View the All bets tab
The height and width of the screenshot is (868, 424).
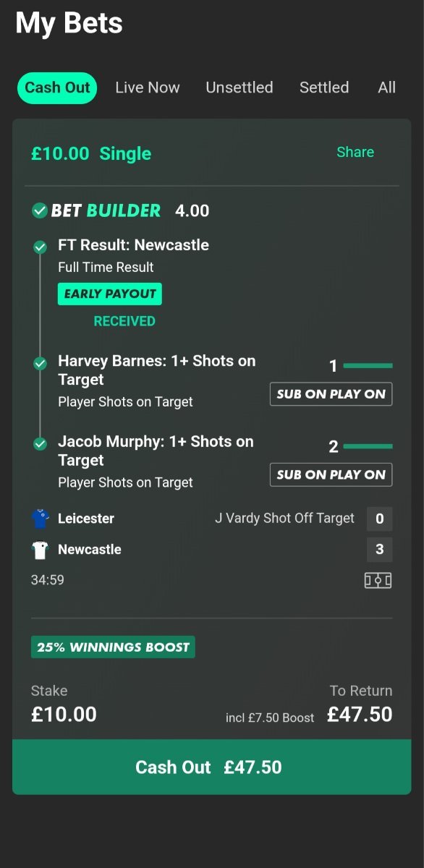(387, 88)
